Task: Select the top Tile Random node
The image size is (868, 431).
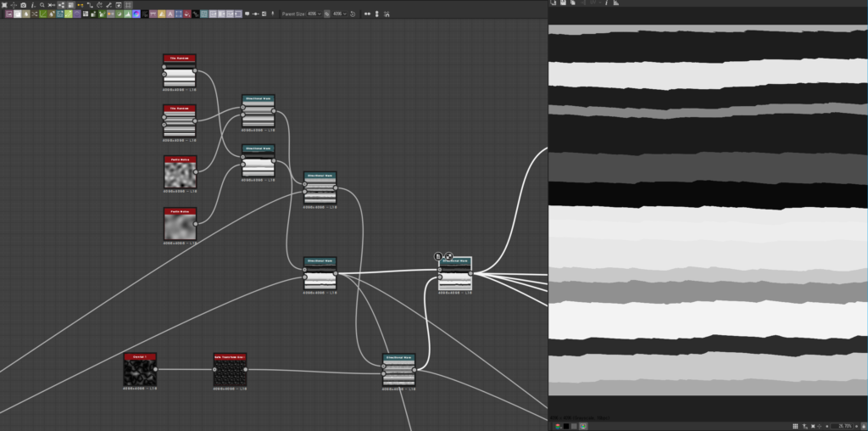Action: pos(179,75)
